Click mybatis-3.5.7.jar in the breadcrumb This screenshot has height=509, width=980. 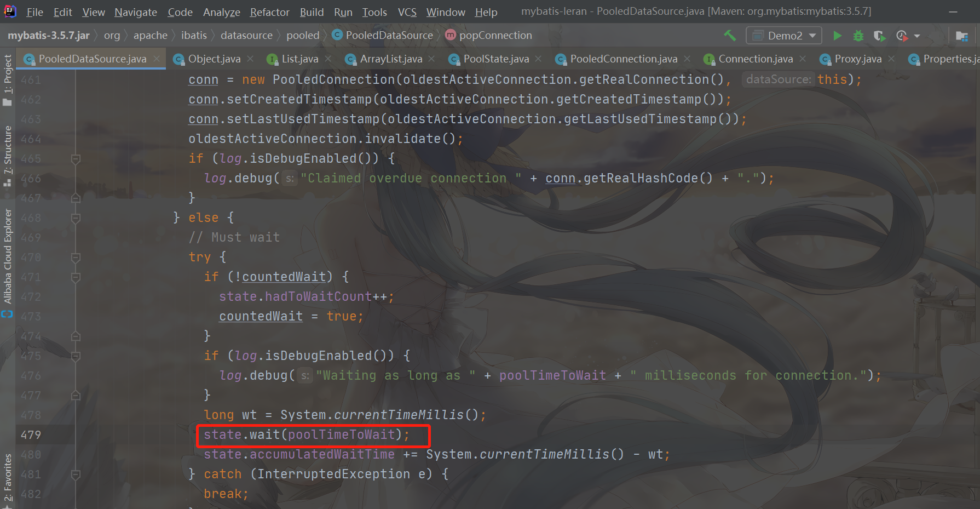pyautogui.click(x=49, y=36)
